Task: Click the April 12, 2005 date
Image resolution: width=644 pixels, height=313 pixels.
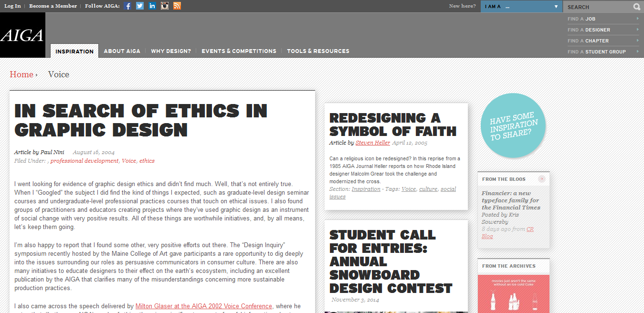Action: coord(410,143)
